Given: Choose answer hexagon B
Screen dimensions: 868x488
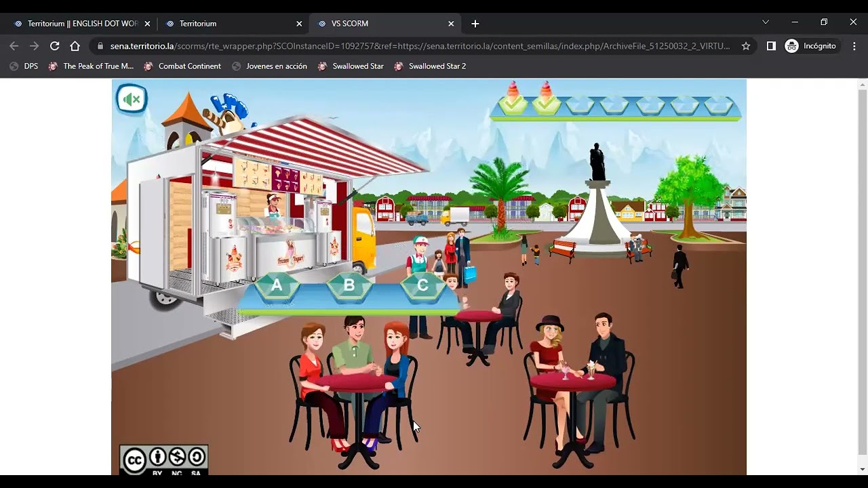Looking at the screenshot, I should pos(349,286).
